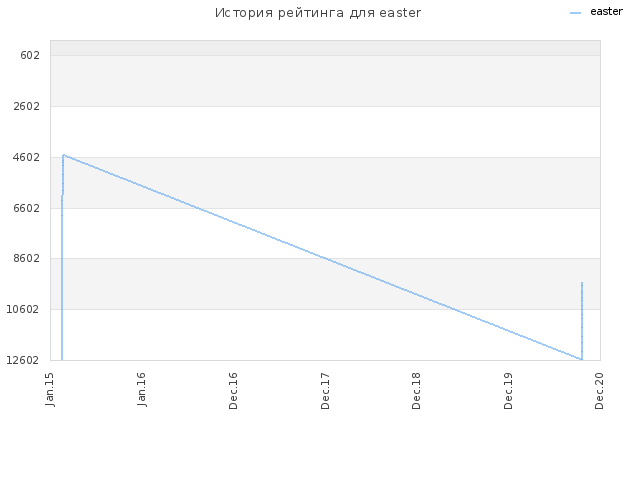Click the easter legend label
The image size is (640, 480).
[607, 12]
